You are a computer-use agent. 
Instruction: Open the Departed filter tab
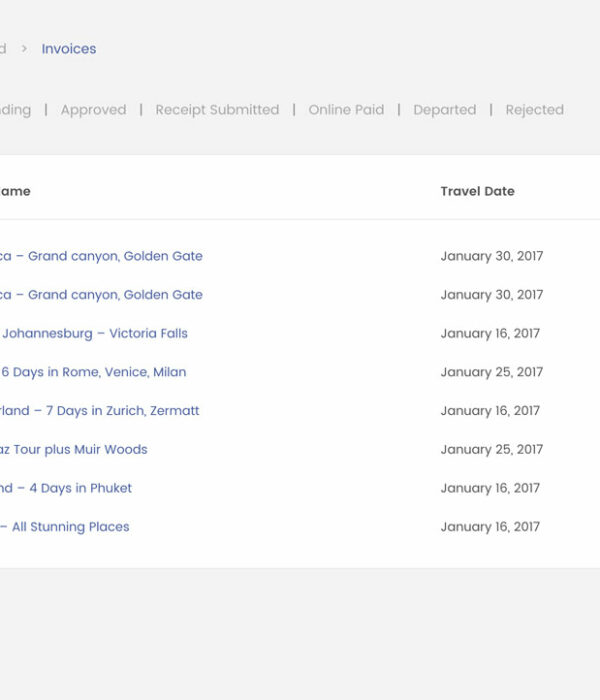click(x=444, y=110)
